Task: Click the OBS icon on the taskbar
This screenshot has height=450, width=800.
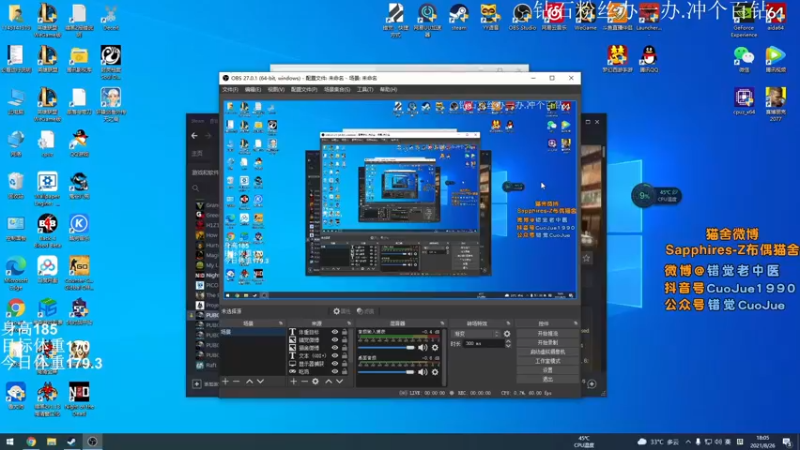Action: click(x=92, y=442)
